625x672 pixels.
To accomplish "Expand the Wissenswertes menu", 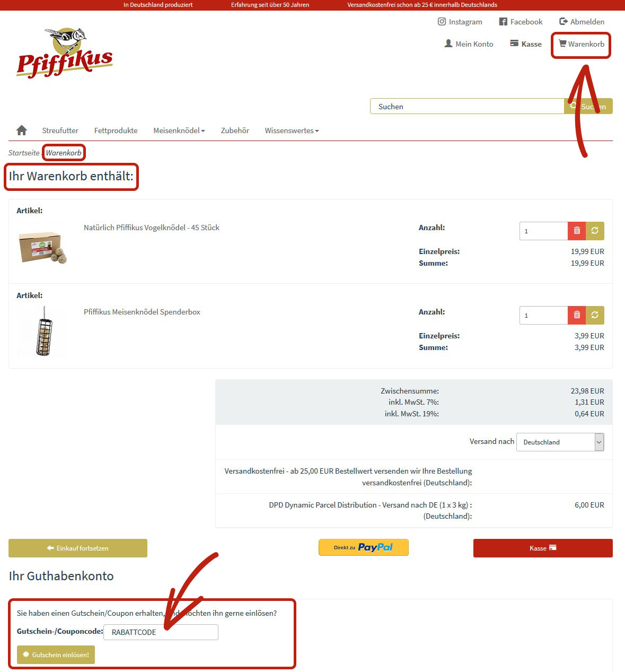I will click(x=292, y=130).
